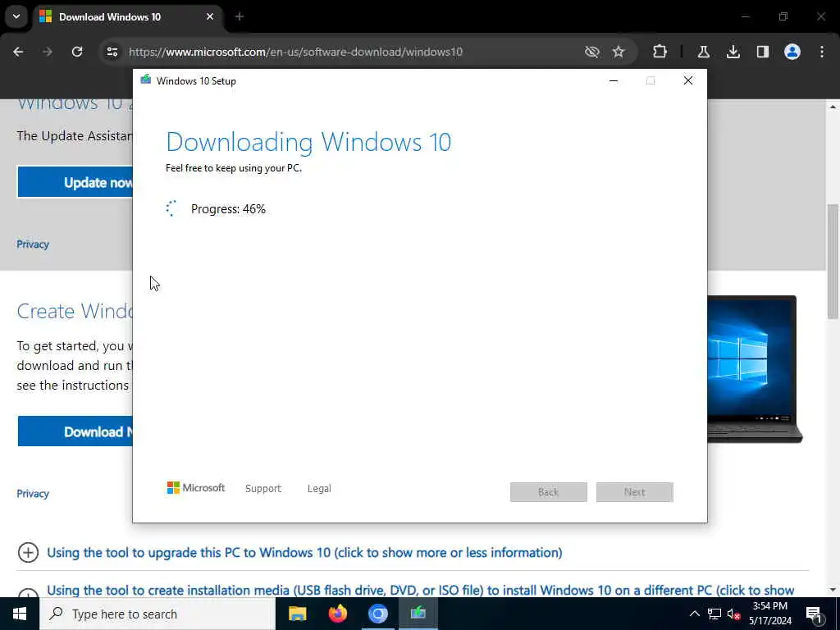Open File Explorer from taskbar

coord(297,614)
